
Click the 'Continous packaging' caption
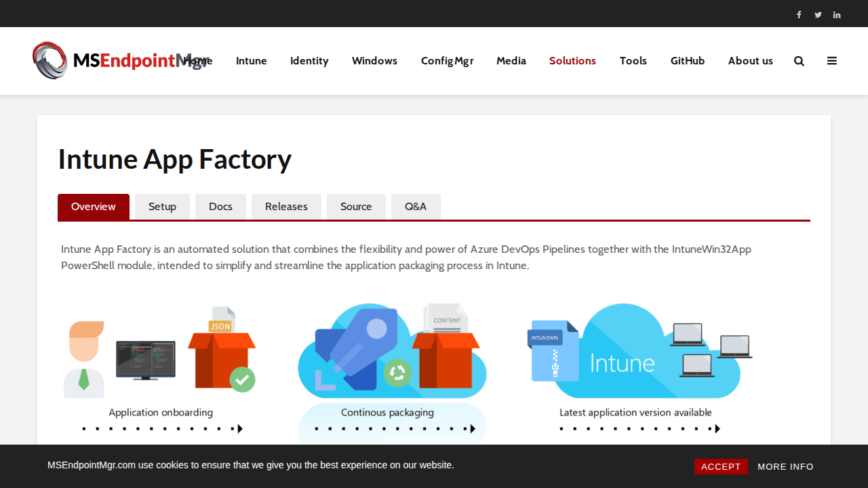pyautogui.click(x=387, y=412)
